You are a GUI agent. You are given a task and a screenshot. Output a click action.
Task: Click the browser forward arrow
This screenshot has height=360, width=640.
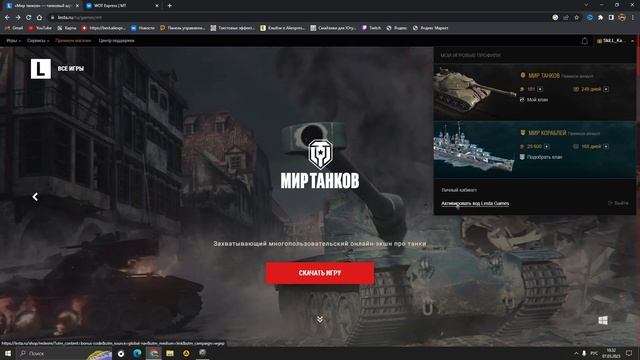click(x=18, y=18)
